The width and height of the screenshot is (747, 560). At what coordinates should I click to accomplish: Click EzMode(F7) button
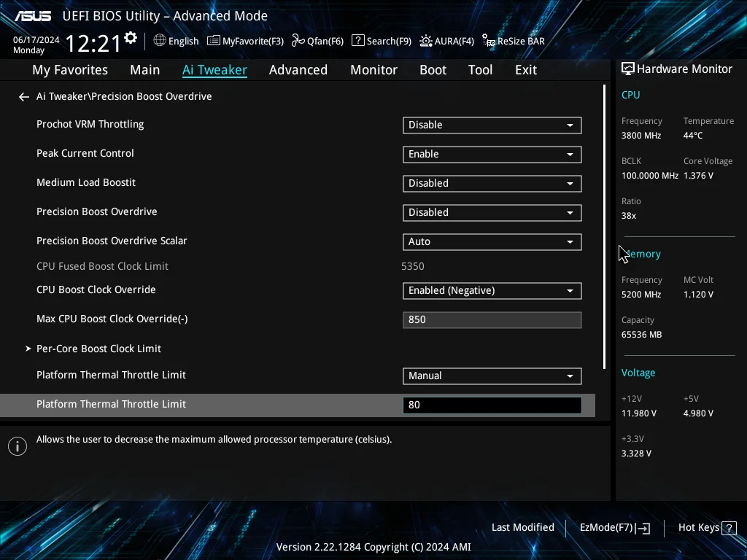pyautogui.click(x=614, y=528)
